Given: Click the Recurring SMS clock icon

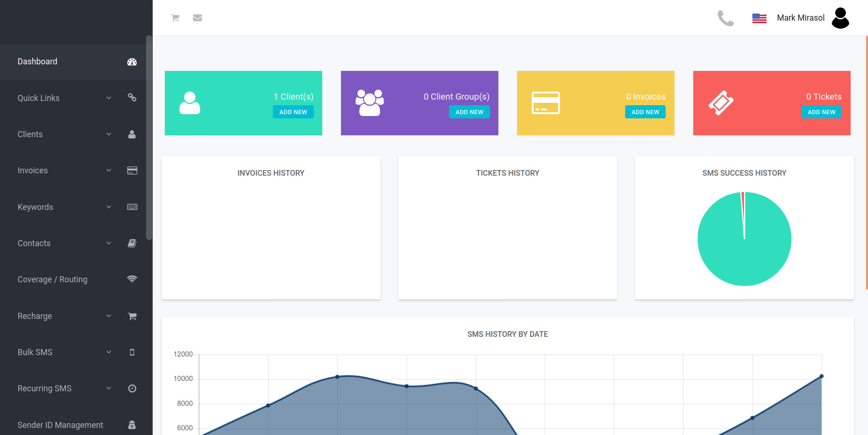Looking at the screenshot, I should tap(132, 388).
